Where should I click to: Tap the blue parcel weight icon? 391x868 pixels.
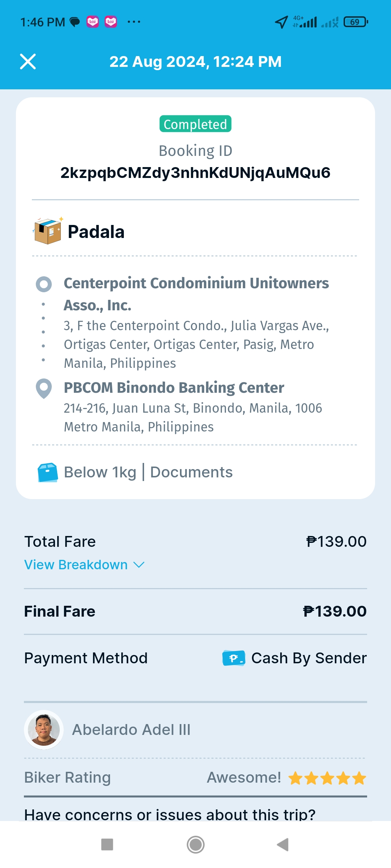point(48,472)
